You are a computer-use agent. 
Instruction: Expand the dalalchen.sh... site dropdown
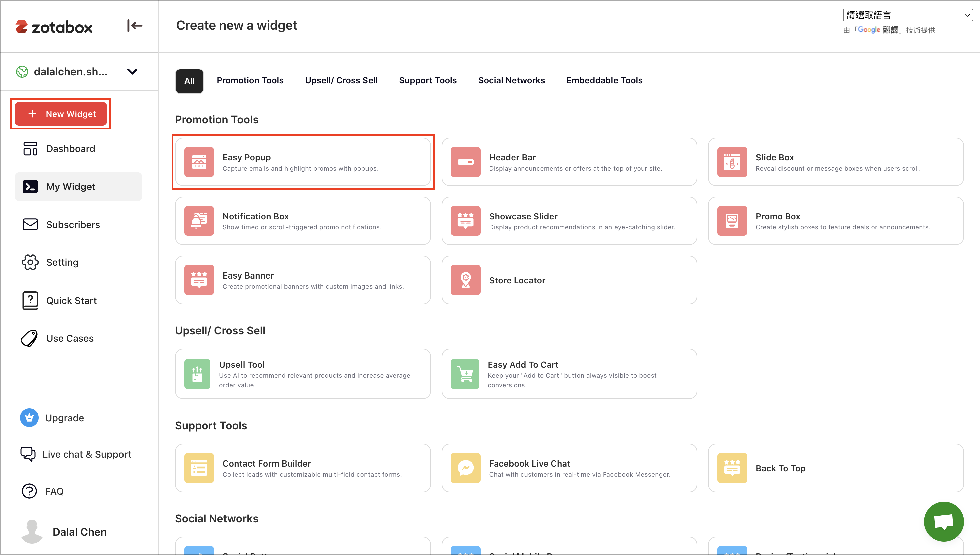(x=132, y=72)
